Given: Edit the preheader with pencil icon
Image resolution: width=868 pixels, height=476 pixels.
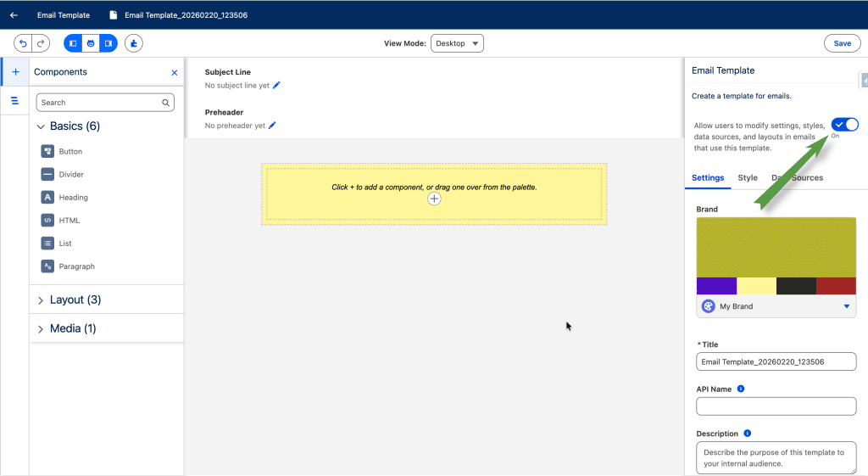Looking at the screenshot, I should 273,126.
